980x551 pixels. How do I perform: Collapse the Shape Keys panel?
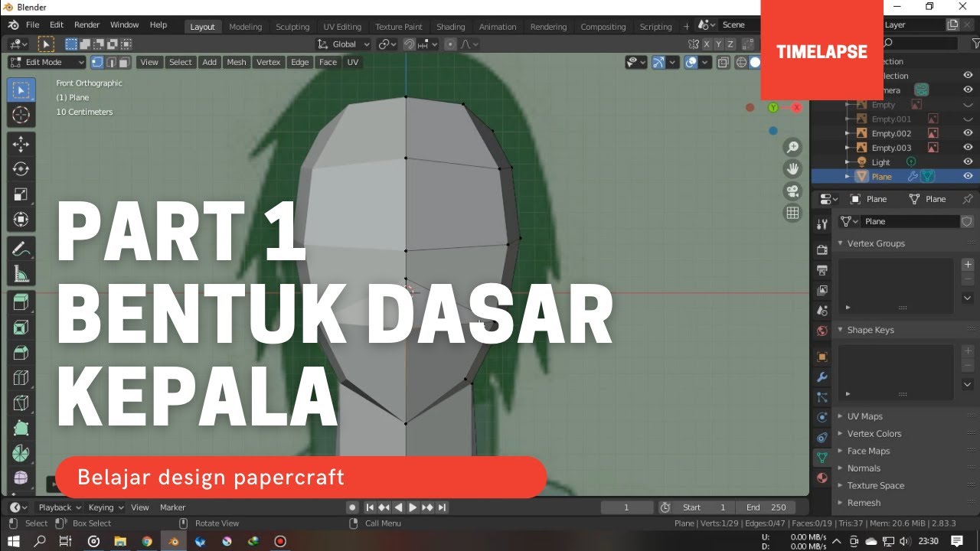pyautogui.click(x=840, y=330)
